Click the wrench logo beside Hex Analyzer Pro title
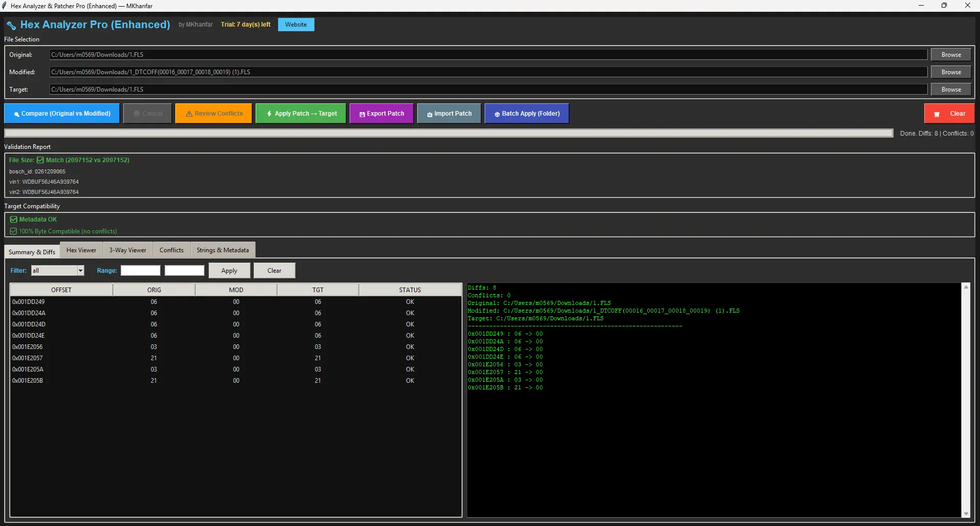980x526 pixels. (11, 25)
